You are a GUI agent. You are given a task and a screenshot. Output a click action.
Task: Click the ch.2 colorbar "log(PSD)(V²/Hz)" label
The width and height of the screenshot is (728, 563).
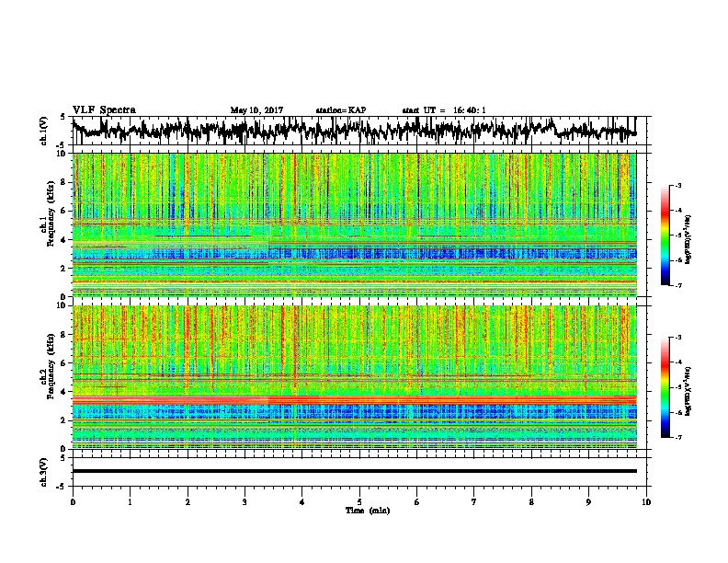pos(688,391)
